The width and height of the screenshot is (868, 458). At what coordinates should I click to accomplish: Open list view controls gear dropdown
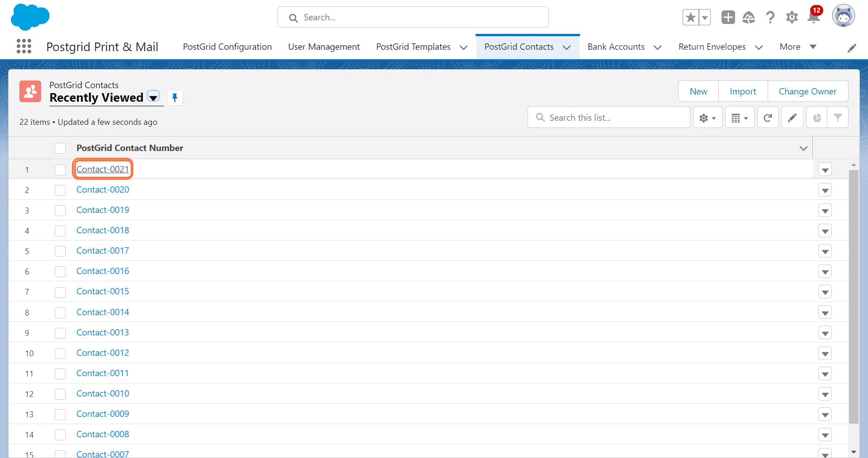click(708, 118)
